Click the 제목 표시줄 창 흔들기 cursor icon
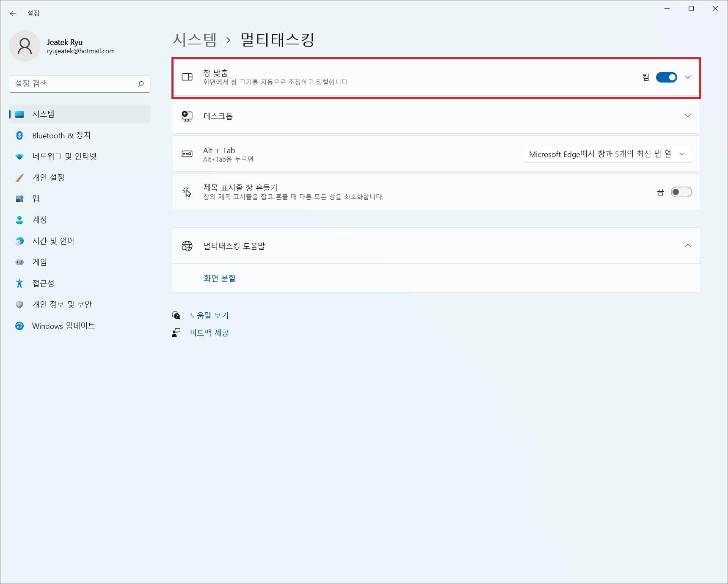The image size is (728, 584). click(x=187, y=192)
